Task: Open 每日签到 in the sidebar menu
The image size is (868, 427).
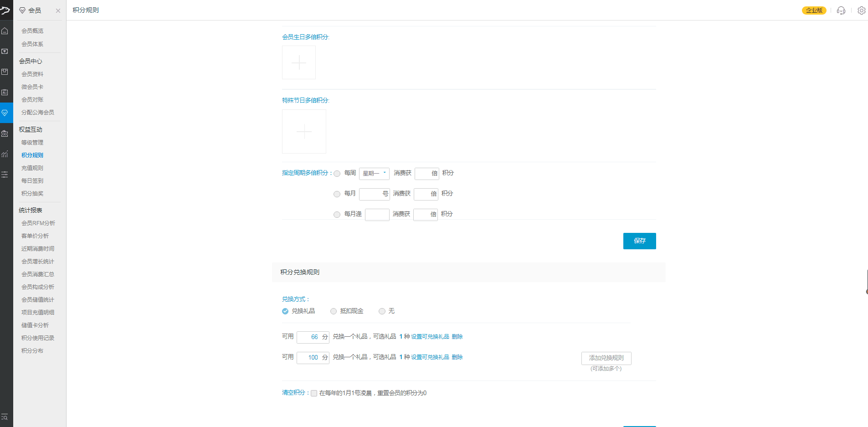Action: (32, 181)
